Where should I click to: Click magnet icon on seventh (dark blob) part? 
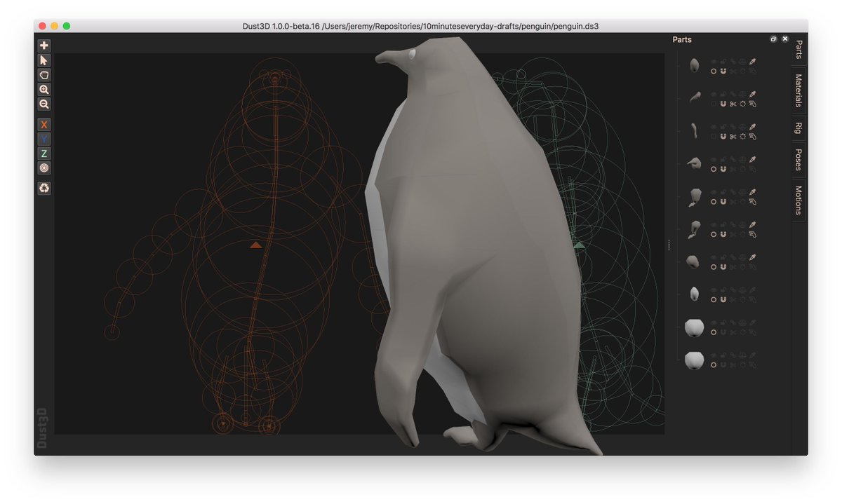(x=723, y=267)
